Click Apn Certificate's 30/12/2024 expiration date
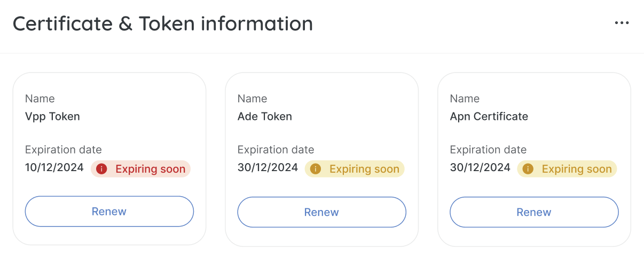The height and width of the screenshot is (258, 644). (x=480, y=168)
